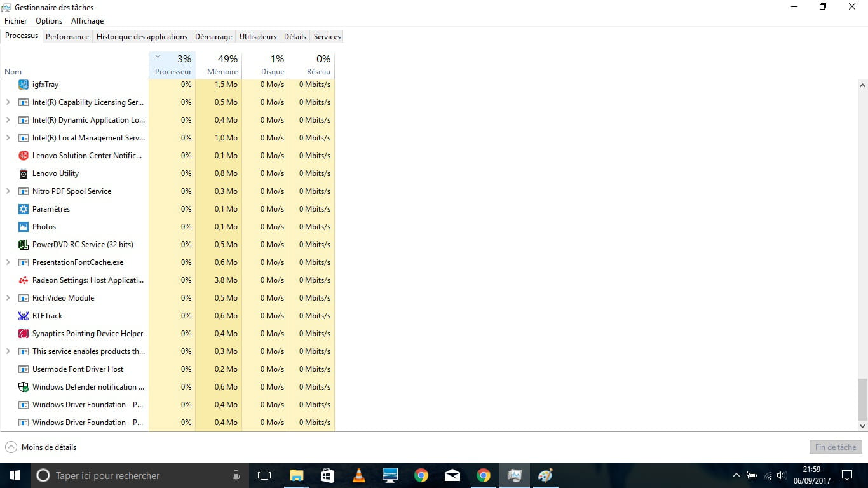Open Task View from the taskbar
The image size is (868, 488).
(264, 475)
